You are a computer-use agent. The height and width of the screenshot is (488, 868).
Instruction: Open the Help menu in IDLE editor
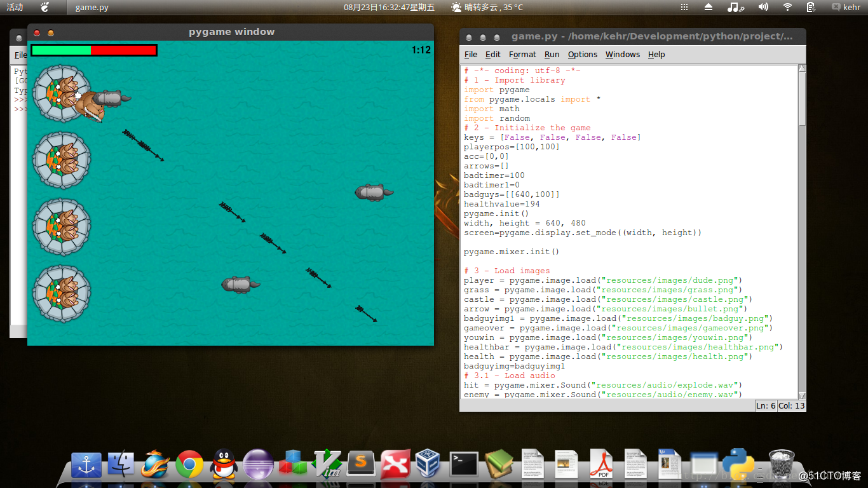tap(656, 54)
